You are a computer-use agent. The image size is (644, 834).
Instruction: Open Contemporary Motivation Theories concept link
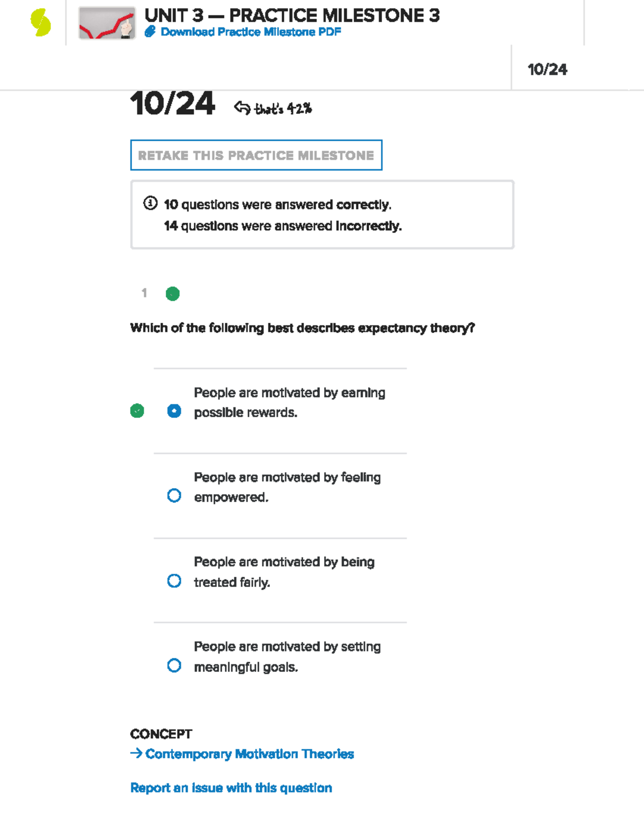pos(250,754)
